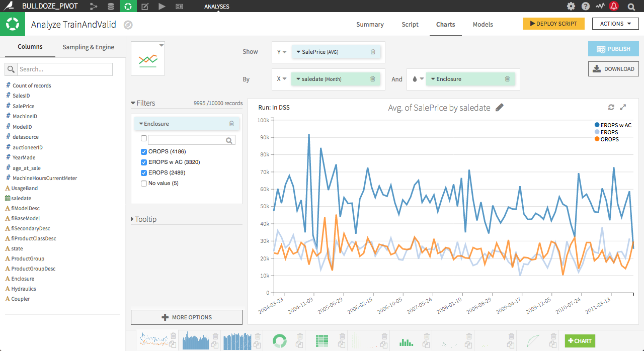
Task: Click the DOWNLOAD button
Action: [613, 69]
